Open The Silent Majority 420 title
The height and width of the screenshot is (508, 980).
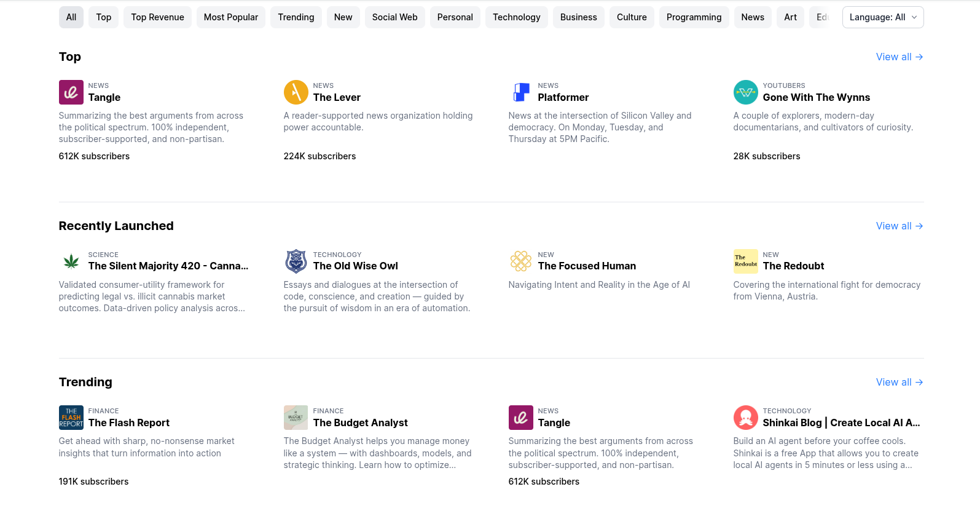tap(168, 266)
